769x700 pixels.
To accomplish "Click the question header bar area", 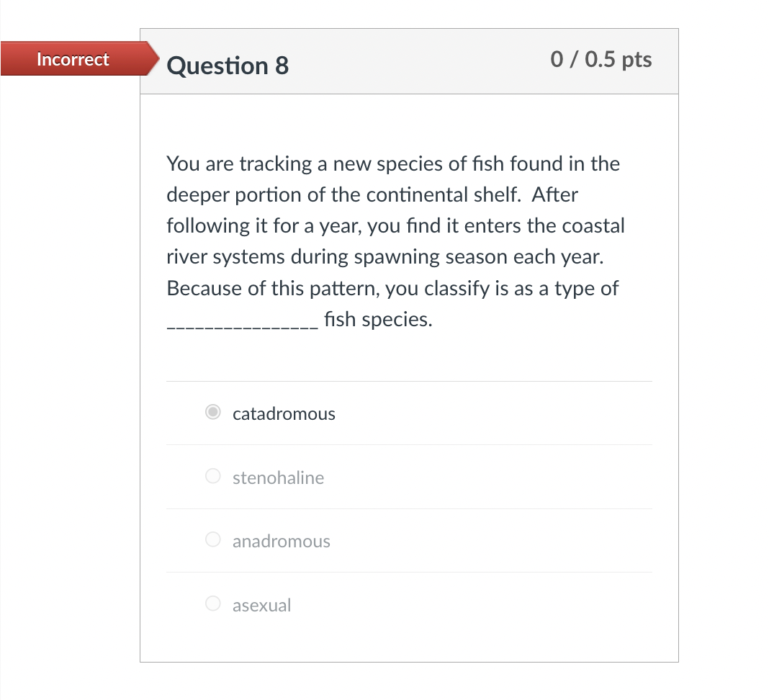I will pyautogui.click(x=432, y=61).
